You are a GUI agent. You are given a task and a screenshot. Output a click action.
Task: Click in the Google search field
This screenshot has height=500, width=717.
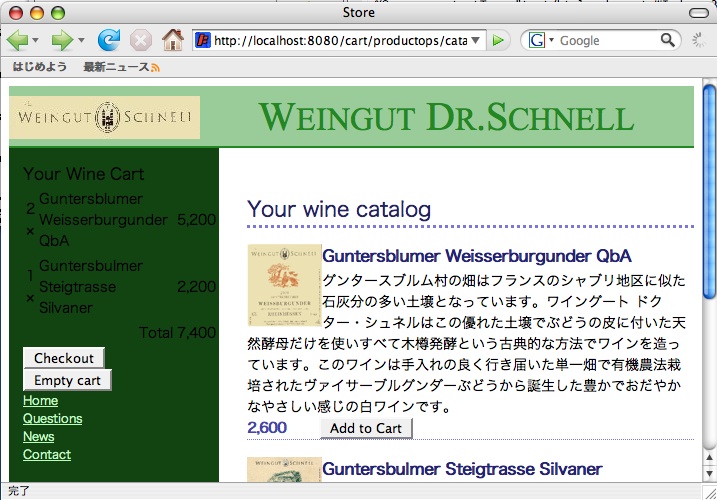tap(605, 40)
